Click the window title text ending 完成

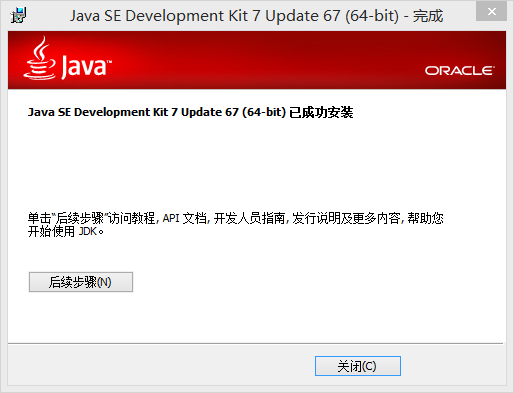[x=256, y=16]
